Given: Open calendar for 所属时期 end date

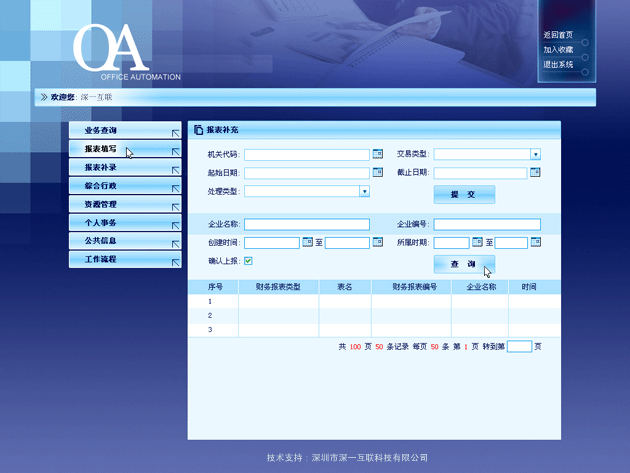Looking at the screenshot, I should click(535, 242).
